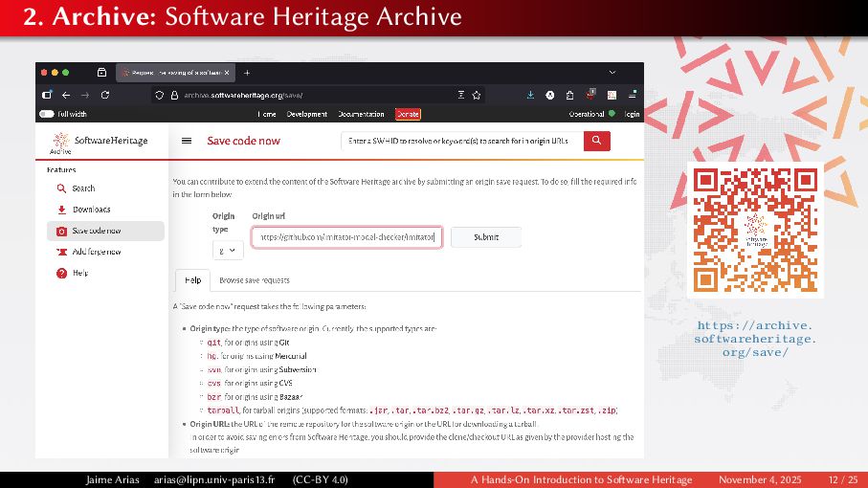Click the tracking protection shield icon

(160, 95)
